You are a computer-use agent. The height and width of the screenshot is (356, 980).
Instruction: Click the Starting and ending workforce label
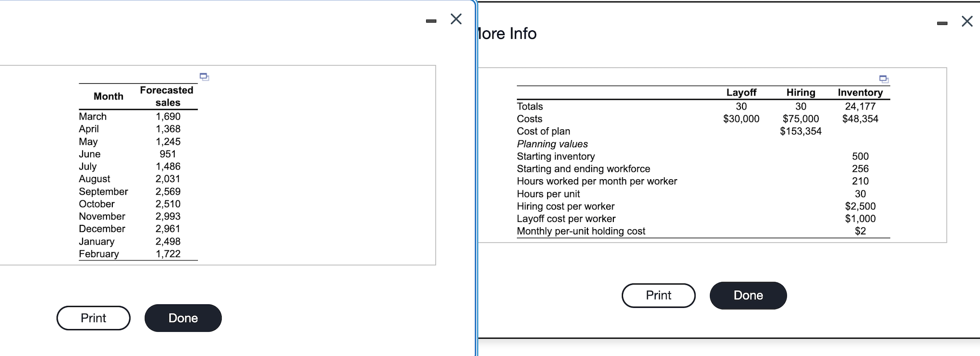point(584,169)
